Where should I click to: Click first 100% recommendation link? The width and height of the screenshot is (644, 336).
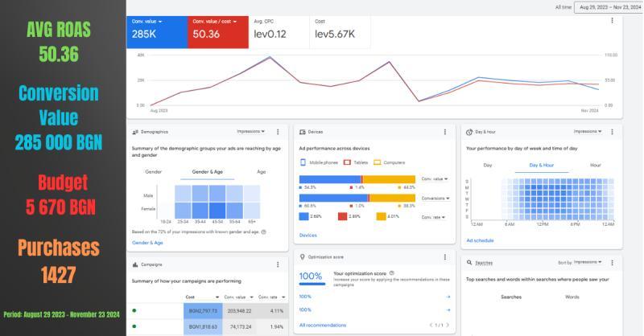[x=305, y=296]
